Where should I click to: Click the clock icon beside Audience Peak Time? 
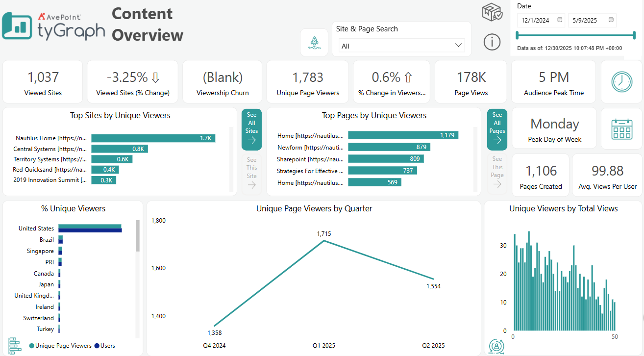621,81
